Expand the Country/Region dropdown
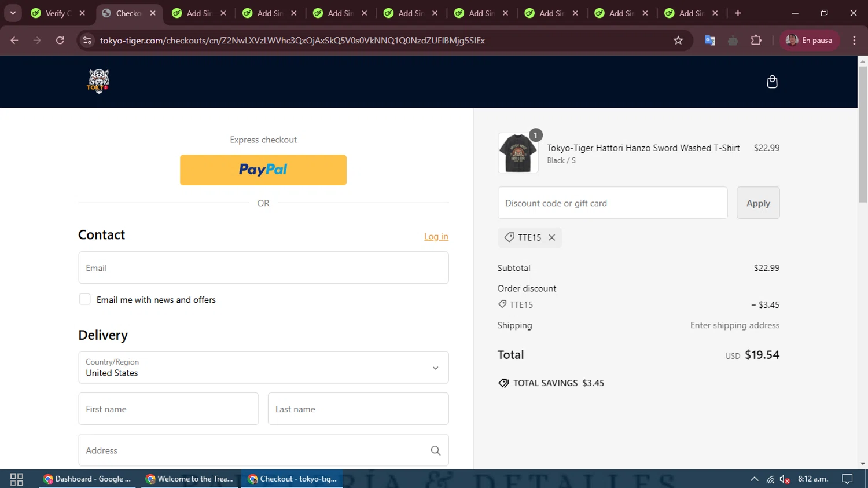This screenshot has height=488, width=868. click(263, 368)
